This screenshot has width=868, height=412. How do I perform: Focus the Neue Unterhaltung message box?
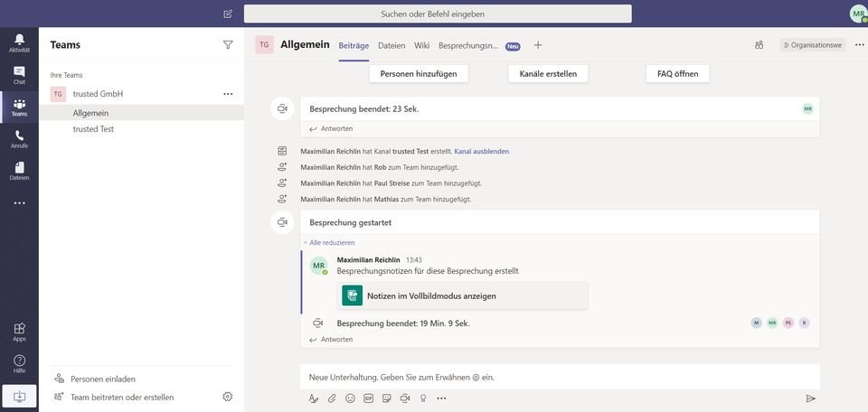[560, 377]
